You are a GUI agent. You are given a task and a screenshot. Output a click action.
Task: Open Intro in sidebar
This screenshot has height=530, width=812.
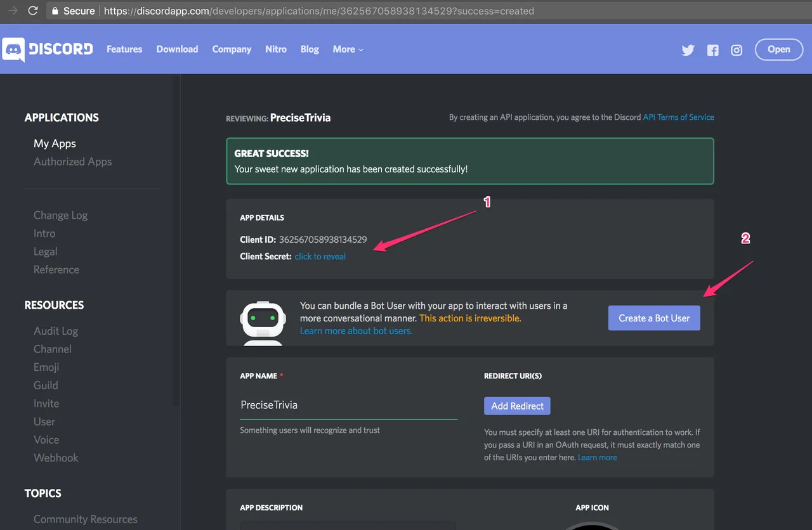pos(44,233)
